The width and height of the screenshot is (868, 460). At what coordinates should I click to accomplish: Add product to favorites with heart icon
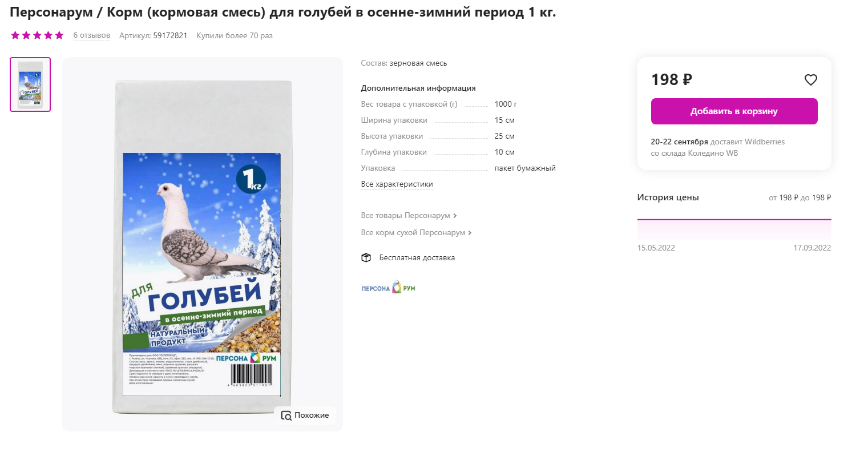[x=810, y=80]
